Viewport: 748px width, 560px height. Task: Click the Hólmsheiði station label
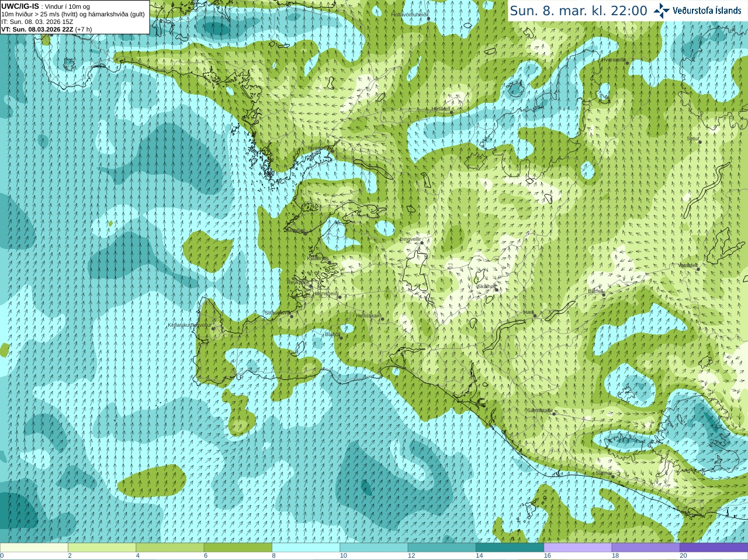click(x=325, y=293)
